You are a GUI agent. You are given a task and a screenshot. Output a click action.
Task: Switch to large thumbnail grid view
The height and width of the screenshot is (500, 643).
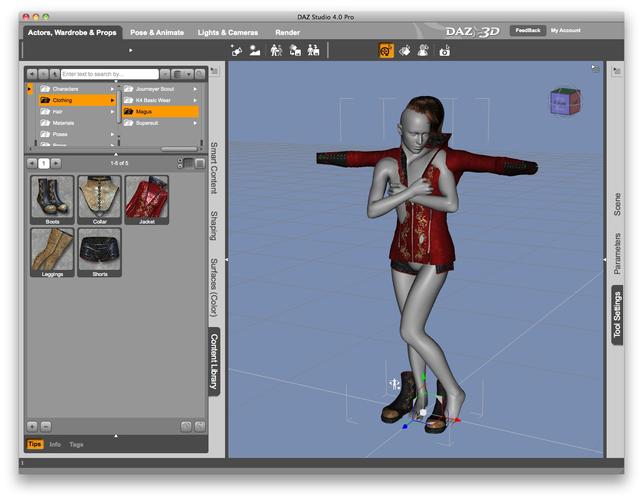[189, 163]
